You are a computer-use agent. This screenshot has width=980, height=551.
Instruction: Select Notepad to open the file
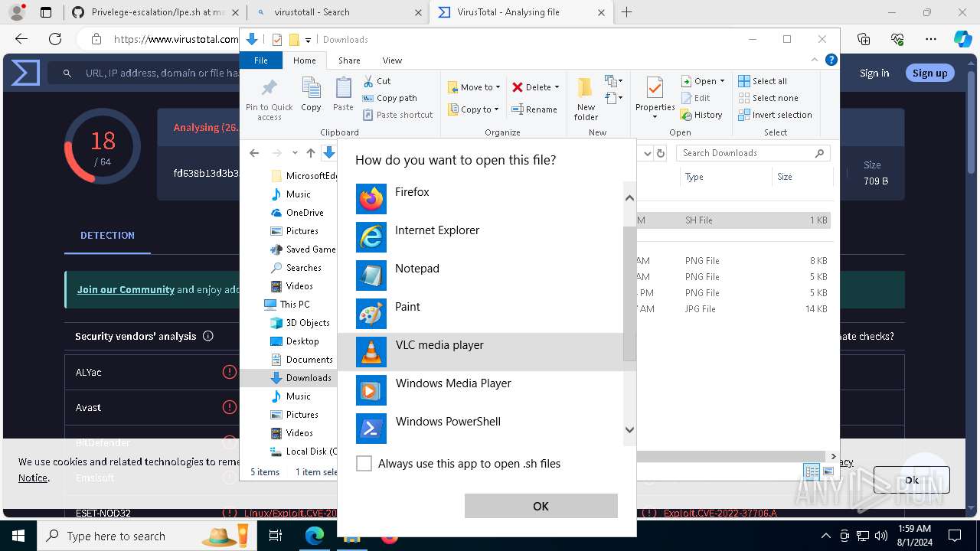point(480,275)
